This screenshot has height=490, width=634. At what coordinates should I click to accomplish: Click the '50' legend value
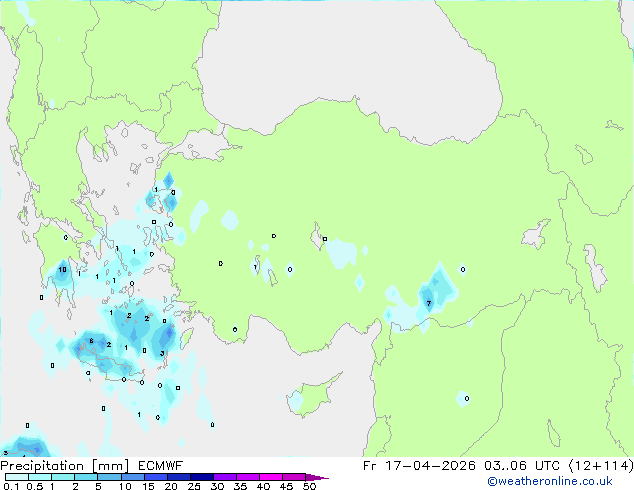309,486
